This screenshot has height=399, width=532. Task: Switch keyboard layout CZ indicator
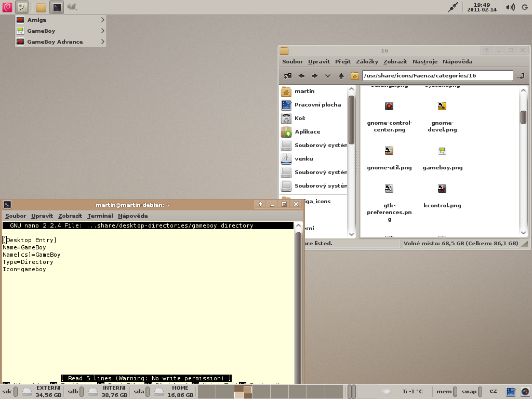tap(494, 391)
